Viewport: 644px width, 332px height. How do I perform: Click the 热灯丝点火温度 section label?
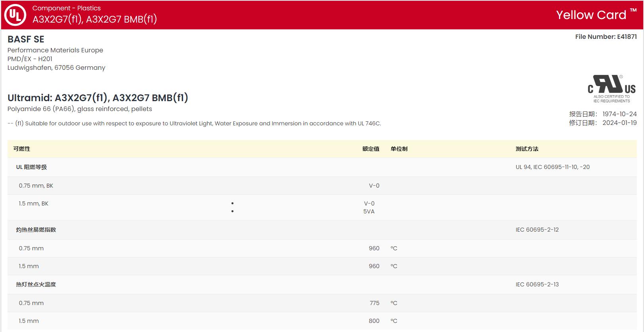pyautogui.click(x=36, y=284)
